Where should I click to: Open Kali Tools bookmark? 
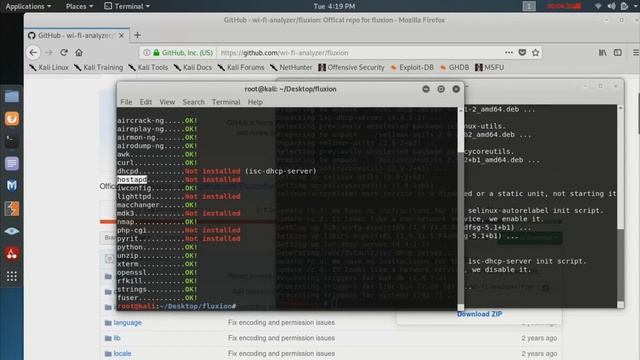click(x=148, y=67)
